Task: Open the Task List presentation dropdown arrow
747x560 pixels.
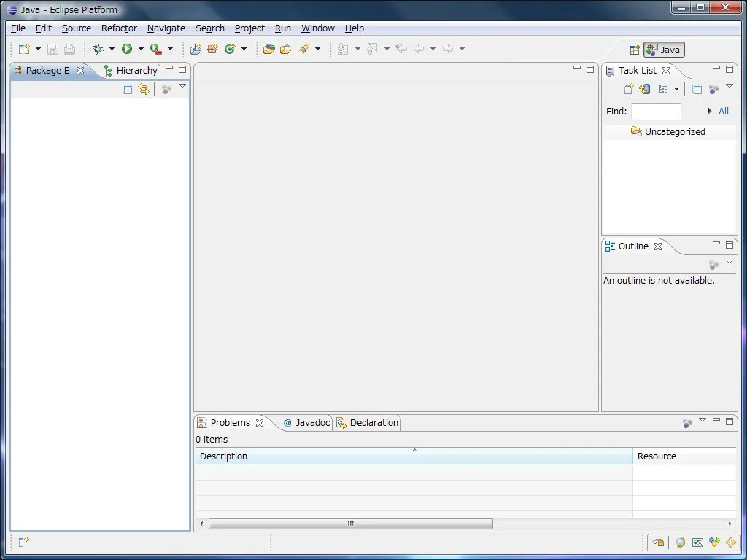Action: [x=676, y=89]
